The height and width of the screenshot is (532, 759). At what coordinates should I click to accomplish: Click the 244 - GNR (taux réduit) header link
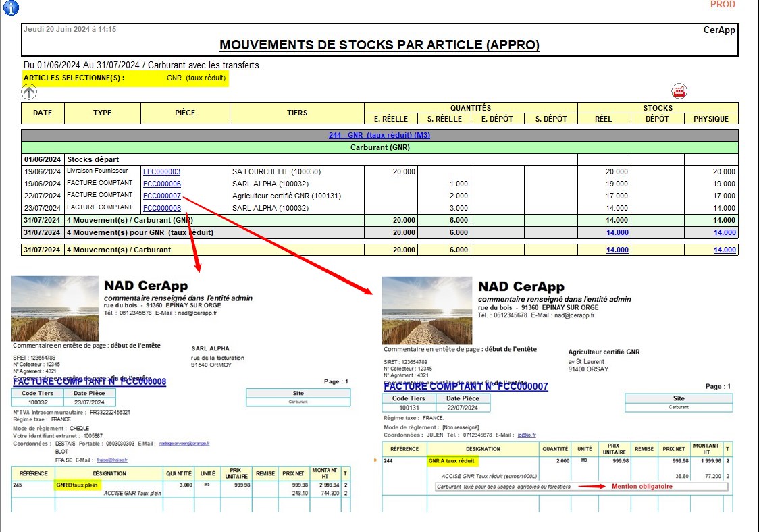pos(379,135)
